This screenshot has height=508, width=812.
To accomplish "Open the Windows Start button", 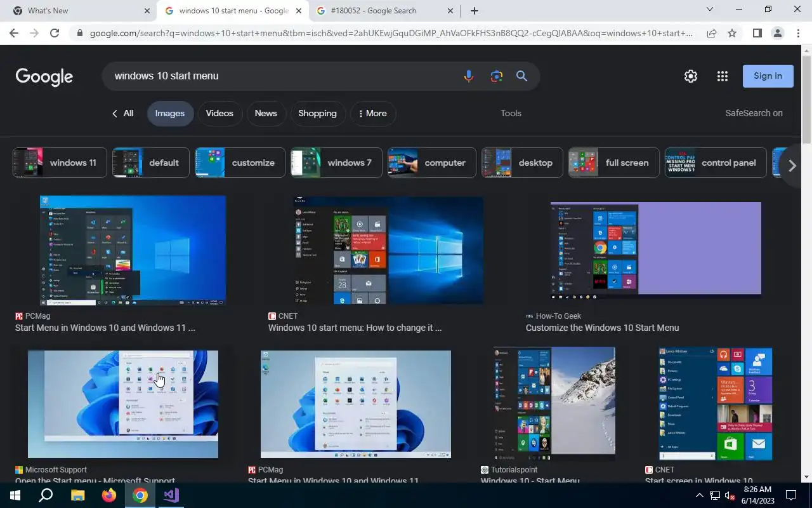I will coord(15,495).
